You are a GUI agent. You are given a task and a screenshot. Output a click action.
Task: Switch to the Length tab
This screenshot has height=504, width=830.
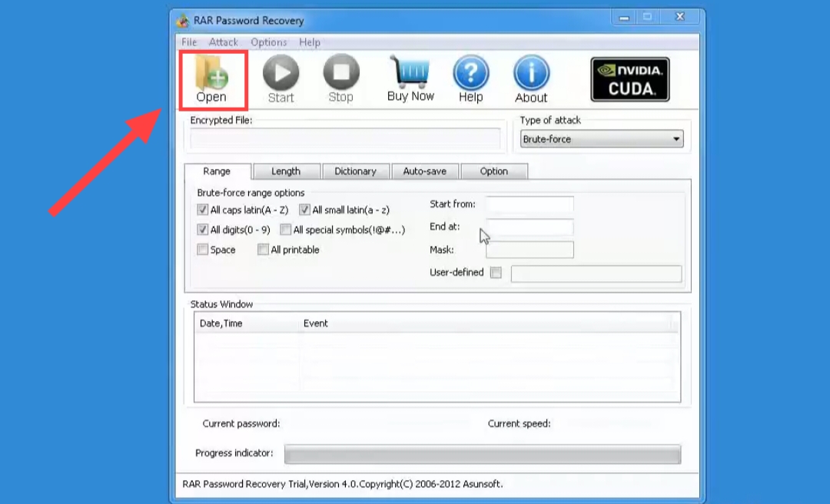[x=287, y=171]
